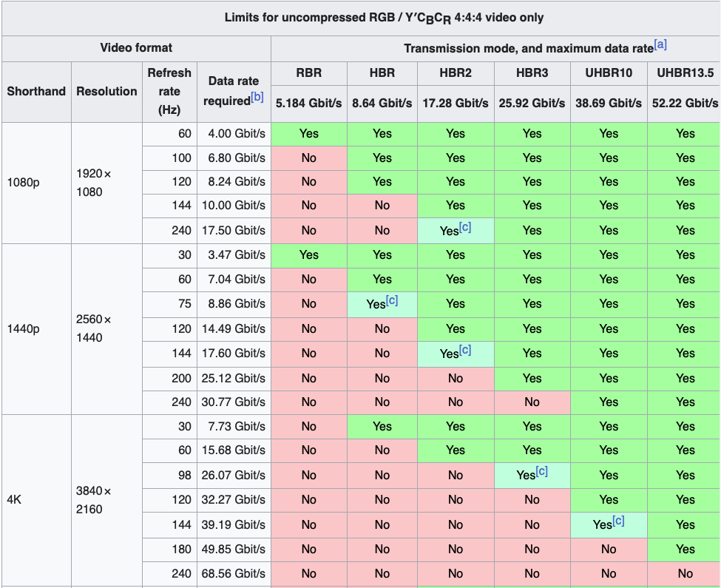Click the 8.24 Gbit/s data rate cell
This screenshot has height=588, width=721.
click(x=234, y=183)
